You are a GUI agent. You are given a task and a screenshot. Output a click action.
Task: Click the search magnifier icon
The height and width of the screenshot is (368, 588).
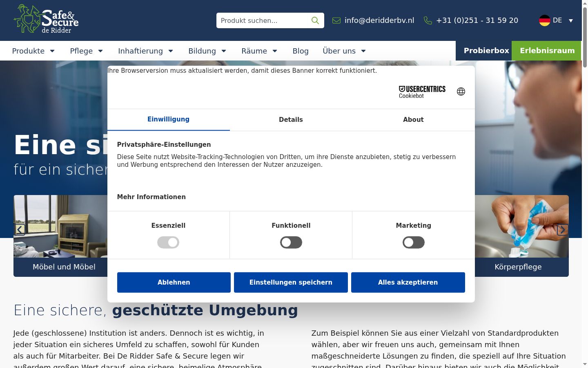coord(315,20)
